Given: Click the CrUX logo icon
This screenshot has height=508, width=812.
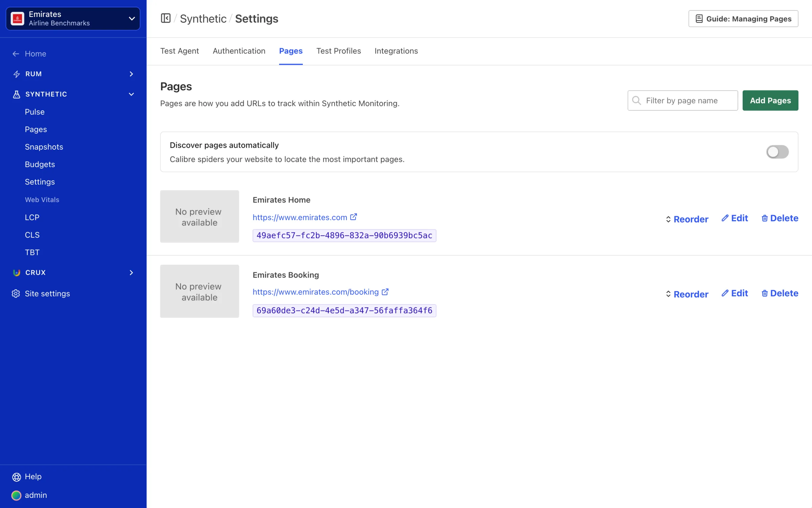Looking at the screenshot, I should point(16,273).
